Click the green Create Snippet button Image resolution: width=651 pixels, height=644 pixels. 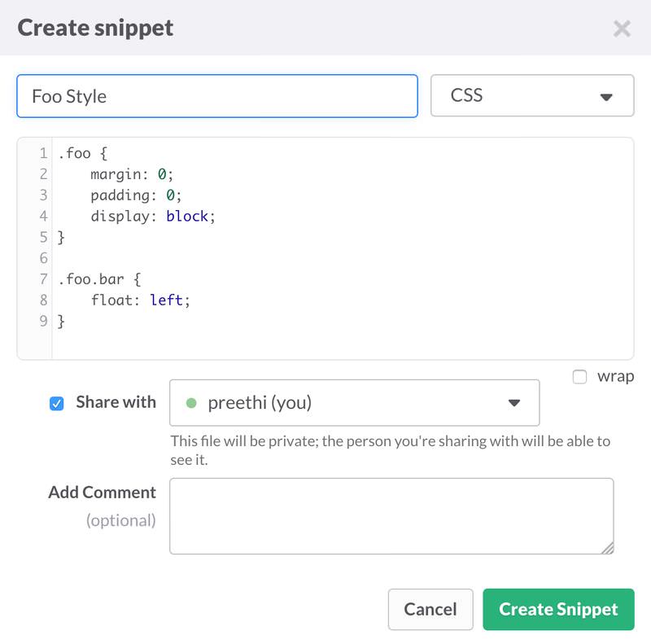pos(558,609)
